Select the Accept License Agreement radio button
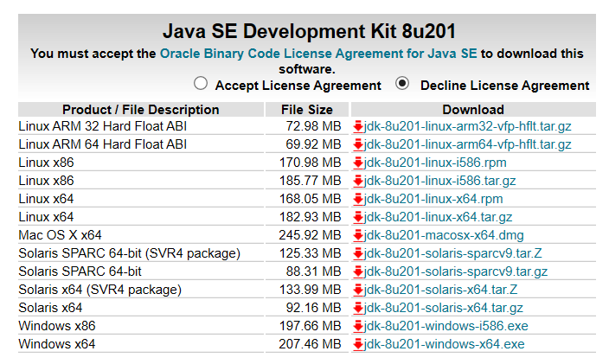The width and height of the screenshot is (609, 364). click(201, 83)
